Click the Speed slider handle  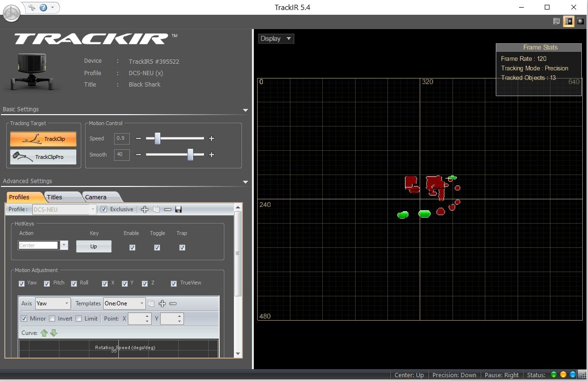pyautogui.click(x=157, y=138)
